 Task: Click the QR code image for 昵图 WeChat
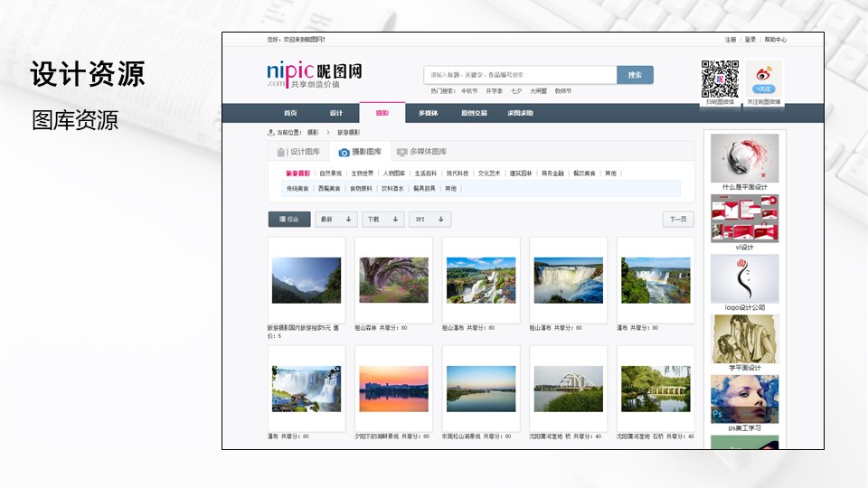click(x=721, y=80)
